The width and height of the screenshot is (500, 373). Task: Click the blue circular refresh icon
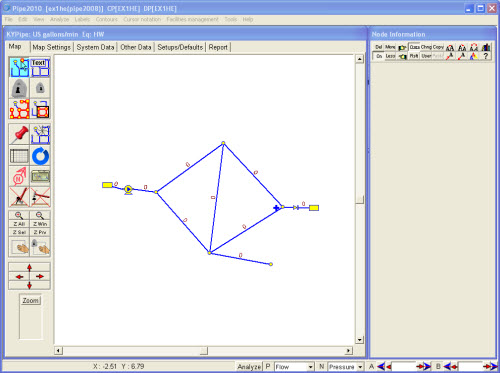pos(40,156)
